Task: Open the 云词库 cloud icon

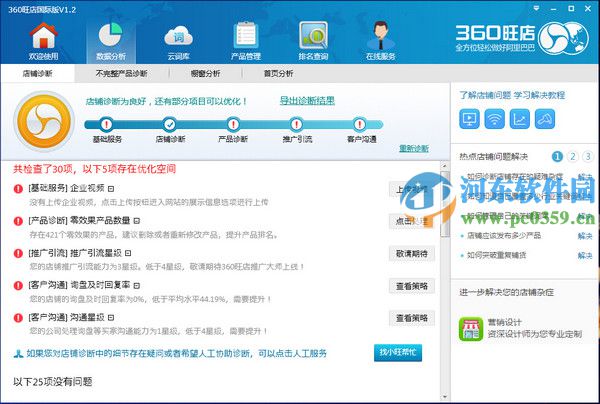Action: coord(178,36)
